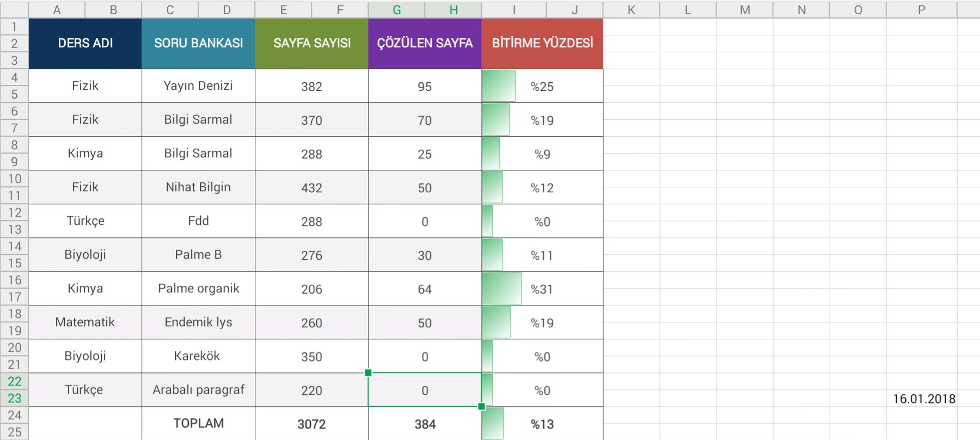
Task: Click the green SAYFA SAYISI header
Action: pyautogui.click(x=311, y=44)
